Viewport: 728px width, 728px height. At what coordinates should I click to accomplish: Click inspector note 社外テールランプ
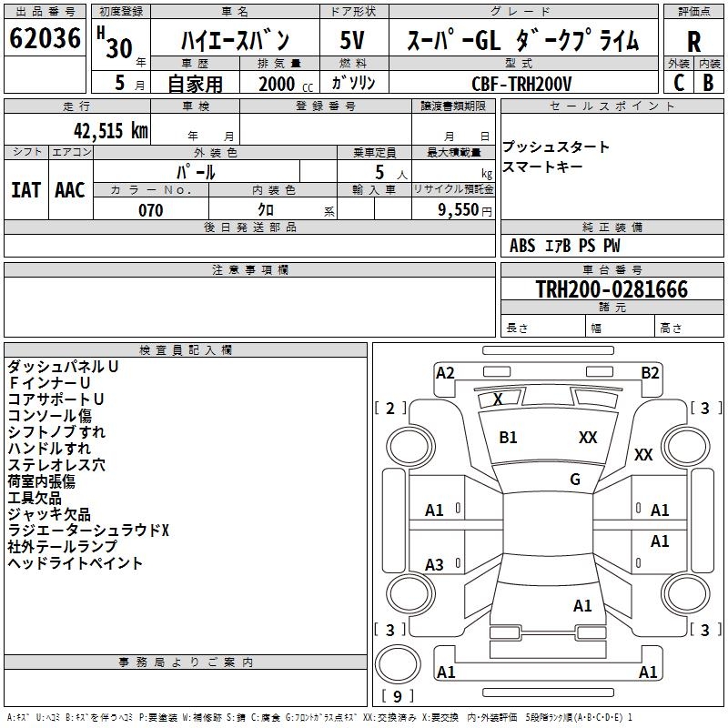[62, 547]
